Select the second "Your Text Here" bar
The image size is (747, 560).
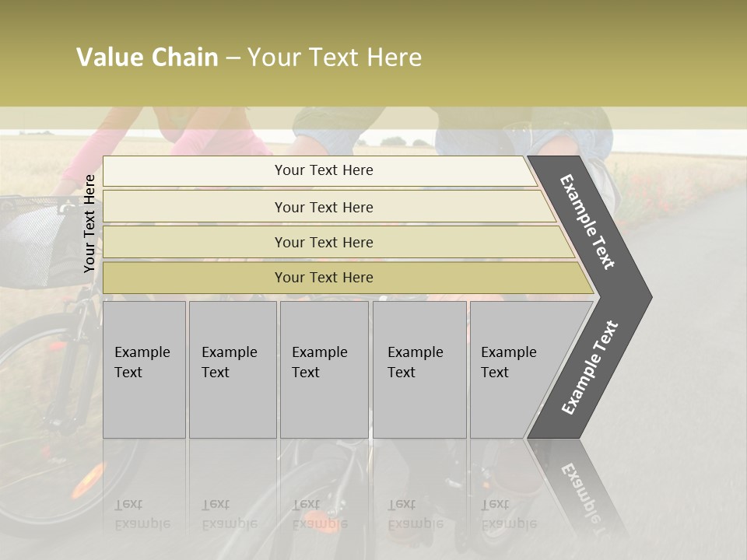(323, 207)
